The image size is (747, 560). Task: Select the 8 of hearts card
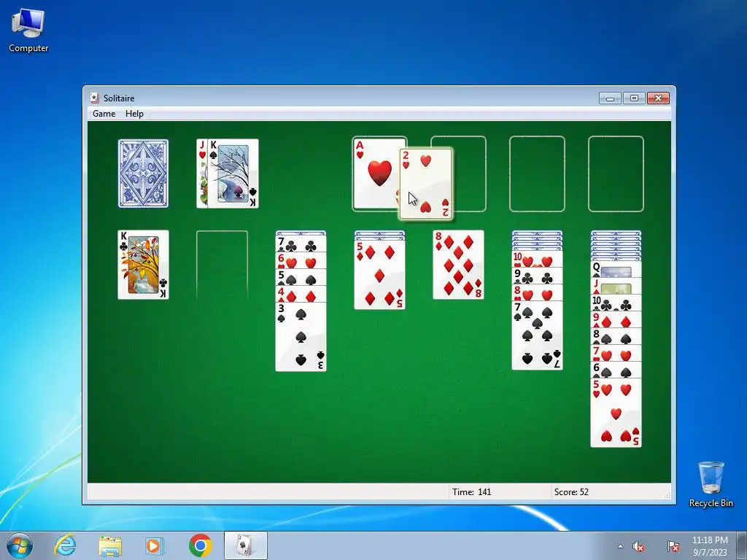(x=537, y=292)
